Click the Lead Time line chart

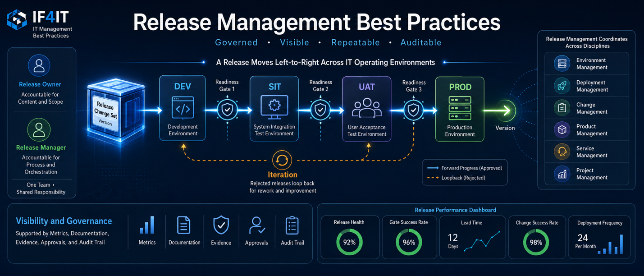(x=483, y=241)
